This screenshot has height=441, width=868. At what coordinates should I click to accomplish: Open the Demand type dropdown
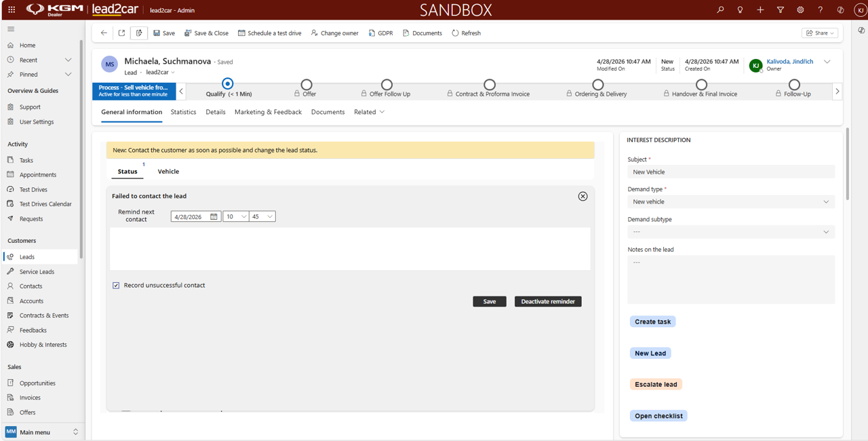[731, 202]
